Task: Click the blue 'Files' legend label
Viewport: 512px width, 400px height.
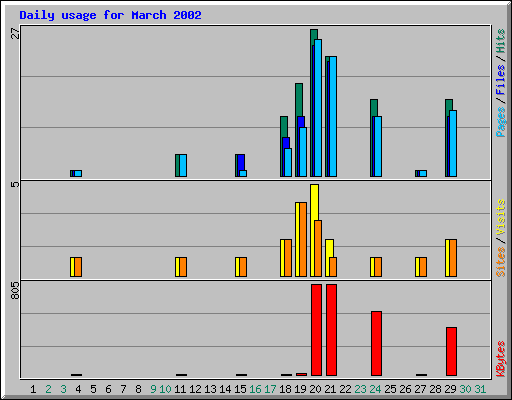Action: [x=500, y=79]
